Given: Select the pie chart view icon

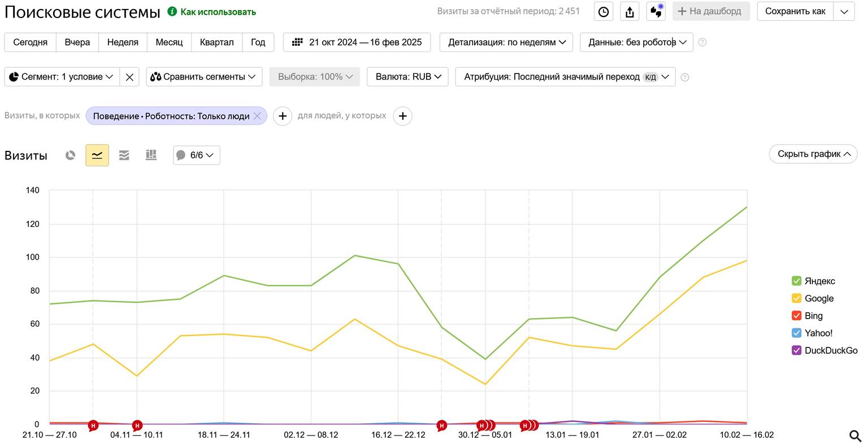Looking at the screenshot, I should 70,155.
